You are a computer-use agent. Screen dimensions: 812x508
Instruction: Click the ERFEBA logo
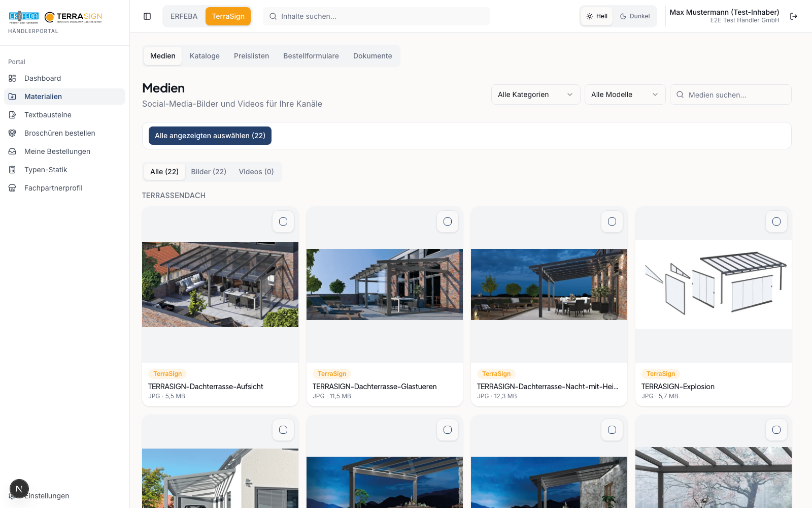coord(24,17)
